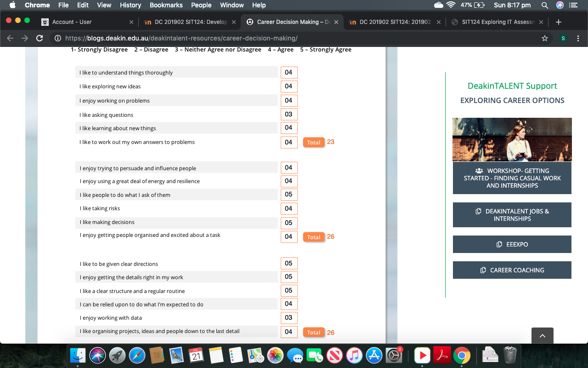Open the Chrome profile avatar icon
Viewport: 588px width, 368px height.
click(563, 38)
